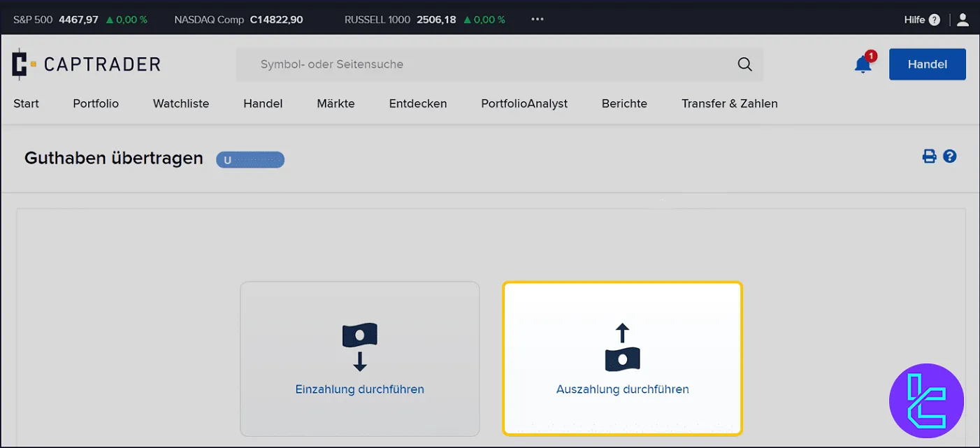Click the search magnifier icon

tap(744, 64)
